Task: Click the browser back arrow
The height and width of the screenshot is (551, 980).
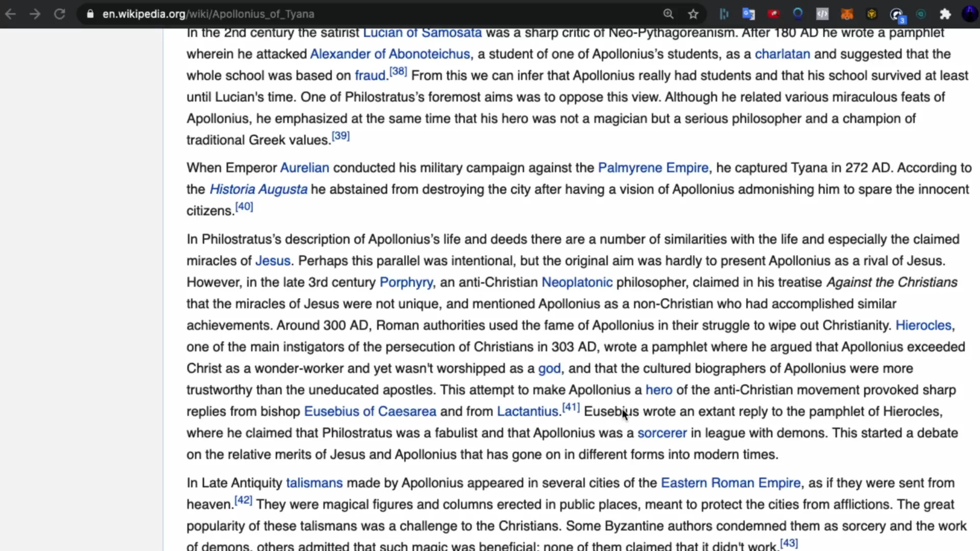Action: 10,14
